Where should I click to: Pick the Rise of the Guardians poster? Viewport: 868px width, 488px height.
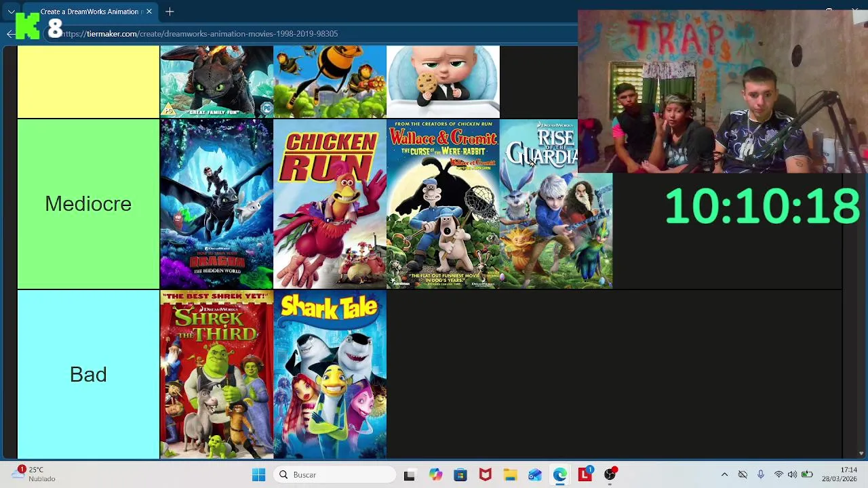click(556, 204)
